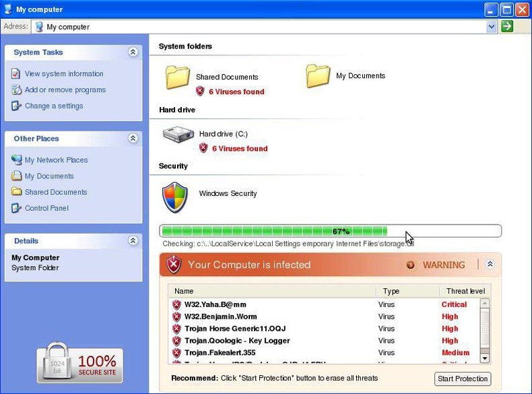This screenshot has width=532, height=394.
Task: Click the address bar field
Action: (265, 26)
